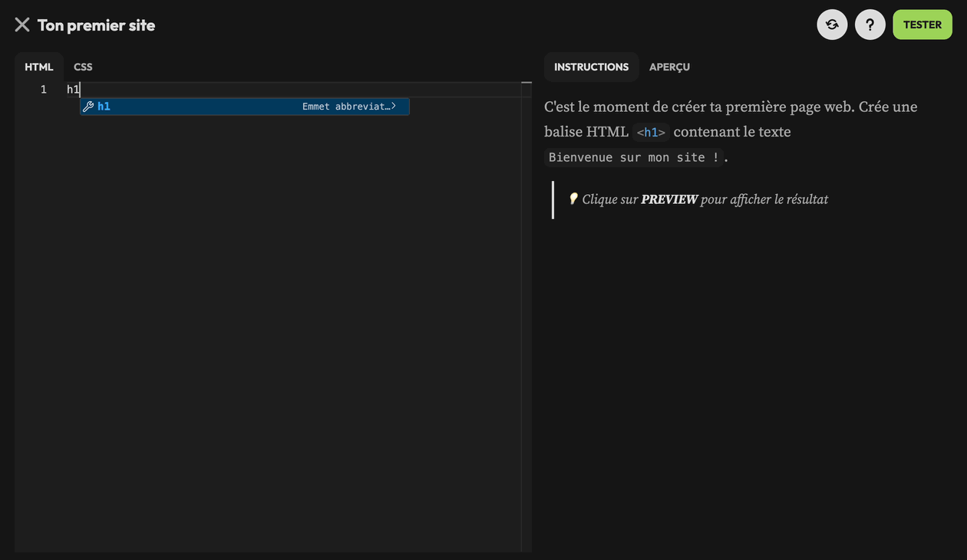This screenshot has height=560, width=967.
Task: Click the X icon beside Ton premier site
Action: coord(21,24)
